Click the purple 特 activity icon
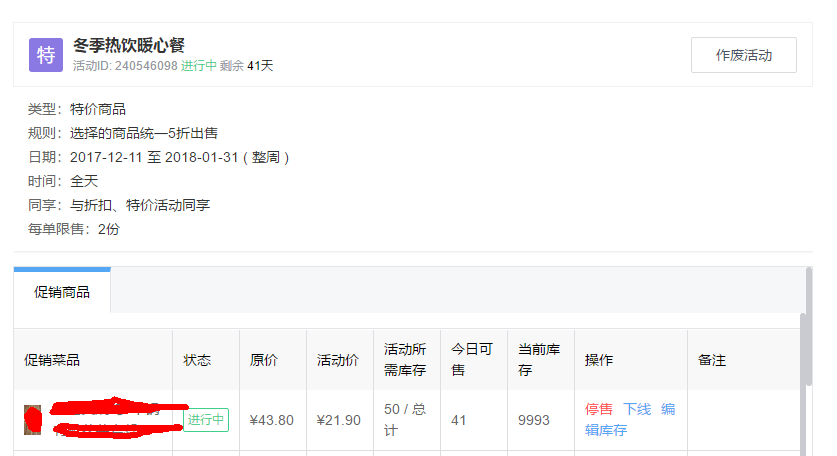 (46, 55)
